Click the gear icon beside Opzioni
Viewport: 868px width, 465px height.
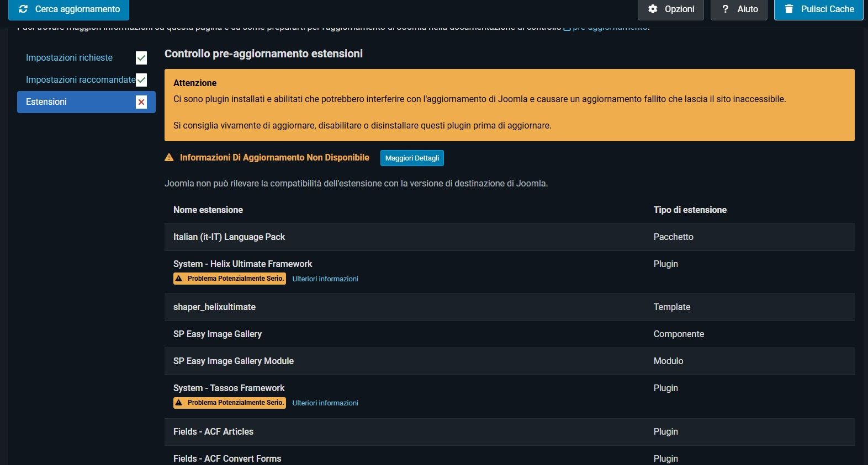653,9
